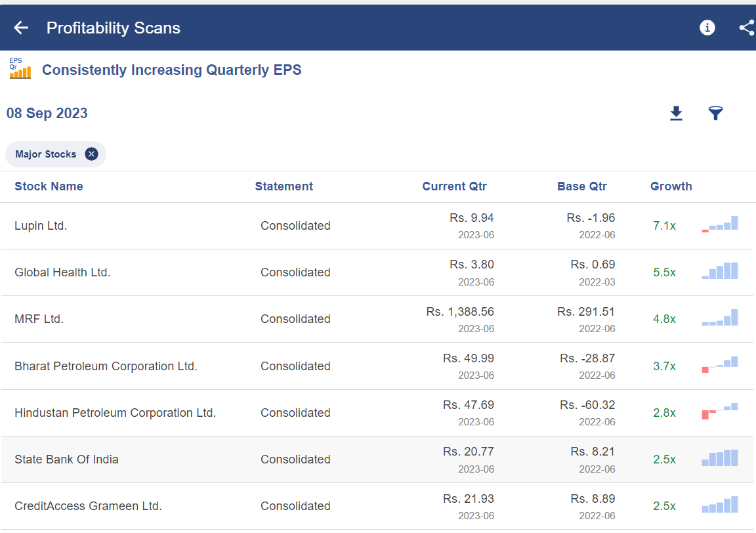Click Consolidated in the MRF row
The image size is (756, 533).
coord(295,319)
